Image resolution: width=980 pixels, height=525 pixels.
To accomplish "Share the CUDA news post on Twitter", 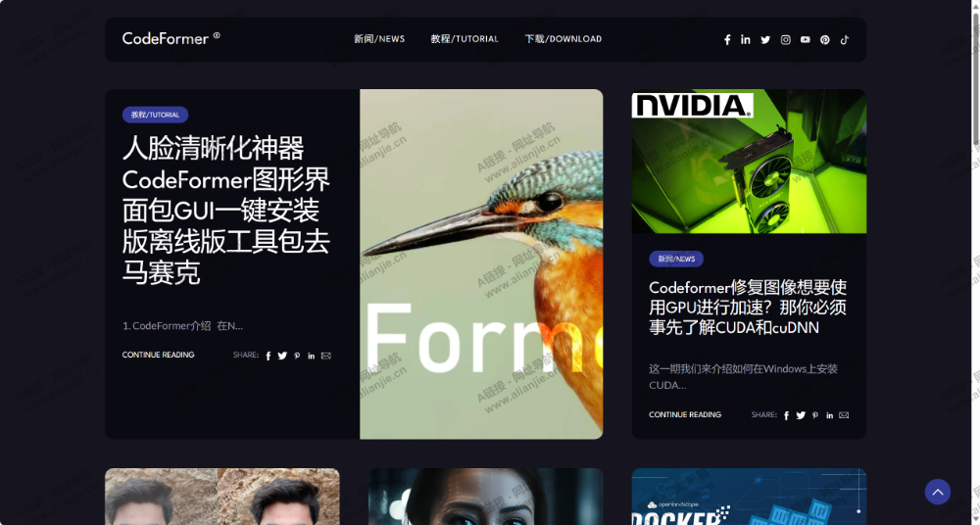I will coord(801,415).
